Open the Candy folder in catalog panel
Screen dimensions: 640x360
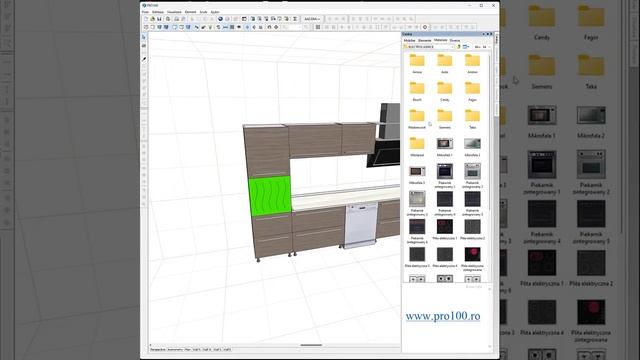pyautogui.click(x=444, y=92)
